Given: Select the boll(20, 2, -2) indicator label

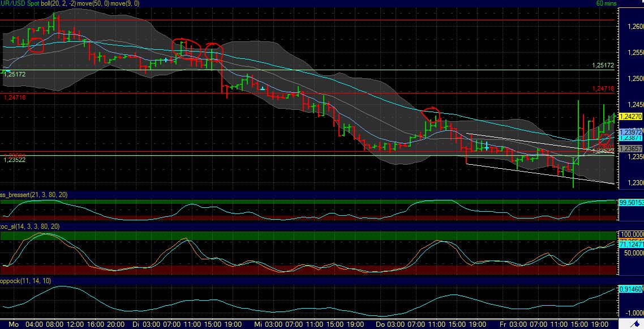Looking at the screenshot, I should [x=58, y=3].
